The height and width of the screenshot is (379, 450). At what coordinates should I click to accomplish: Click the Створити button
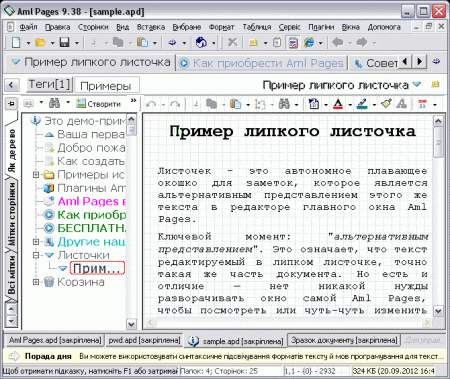click(x=98, y=104)
